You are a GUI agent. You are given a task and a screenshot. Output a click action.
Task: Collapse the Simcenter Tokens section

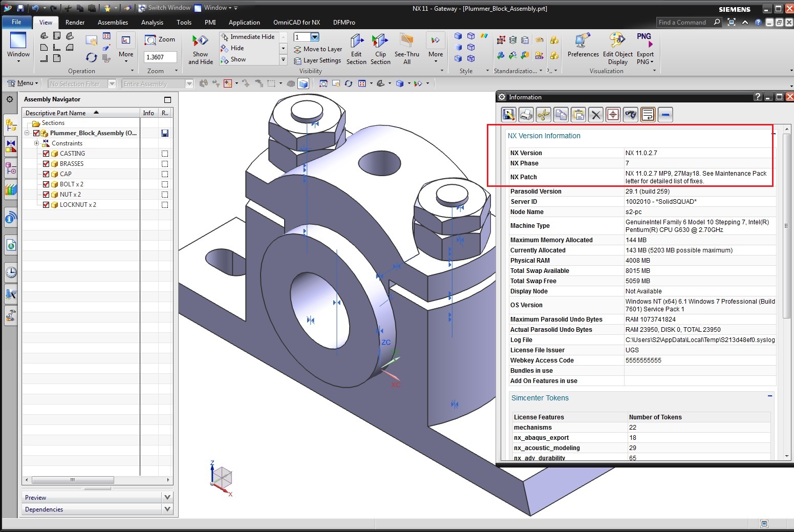pos(770,396)
